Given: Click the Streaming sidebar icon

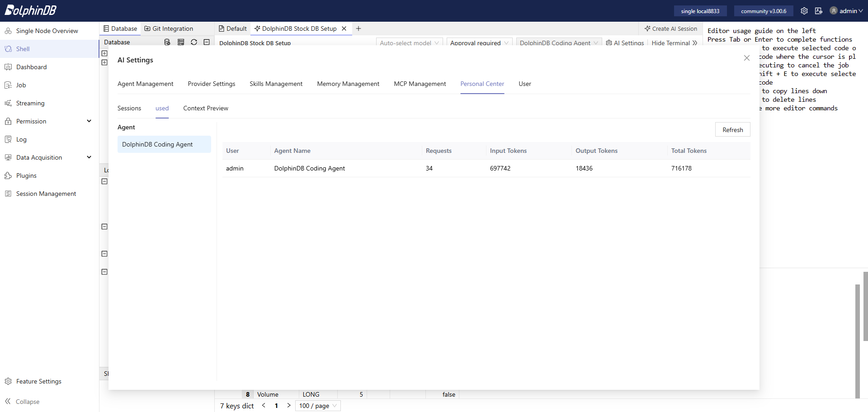Looking at the screenshot, I should [x=8, y=103].
